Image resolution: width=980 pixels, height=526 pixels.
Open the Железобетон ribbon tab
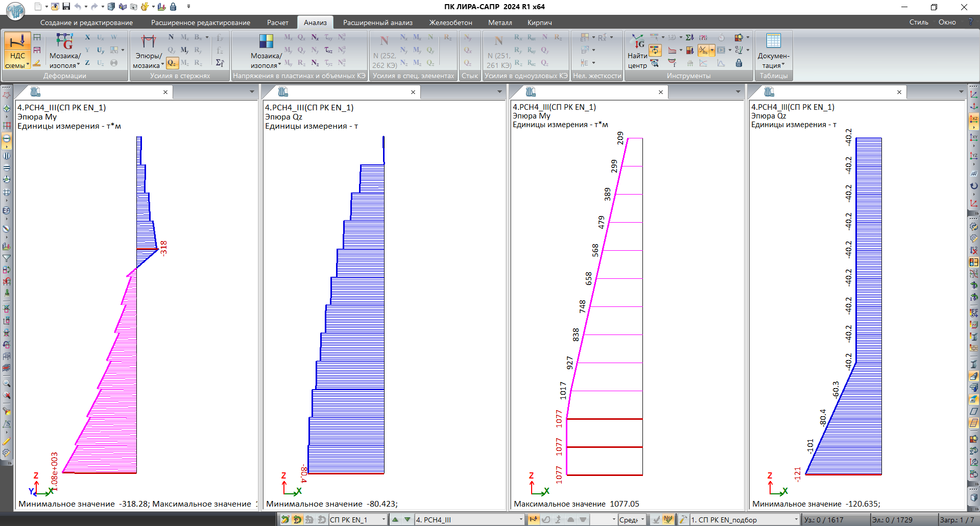point(450,22)
